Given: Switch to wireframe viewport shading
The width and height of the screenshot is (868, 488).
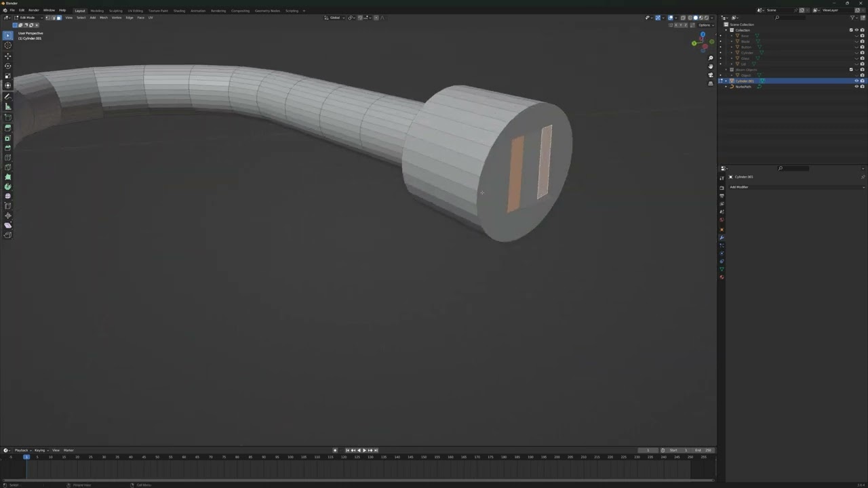Looking at the screenshot, I should 690,18.
